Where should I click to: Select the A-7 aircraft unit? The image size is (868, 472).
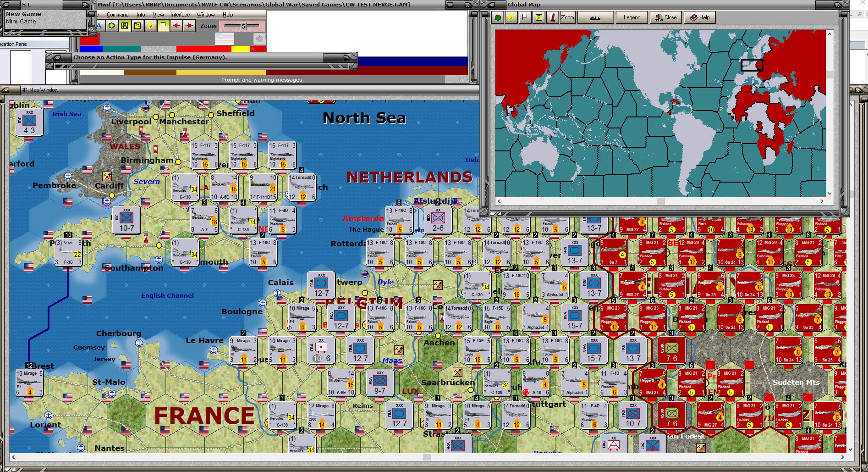click(204, 220)
